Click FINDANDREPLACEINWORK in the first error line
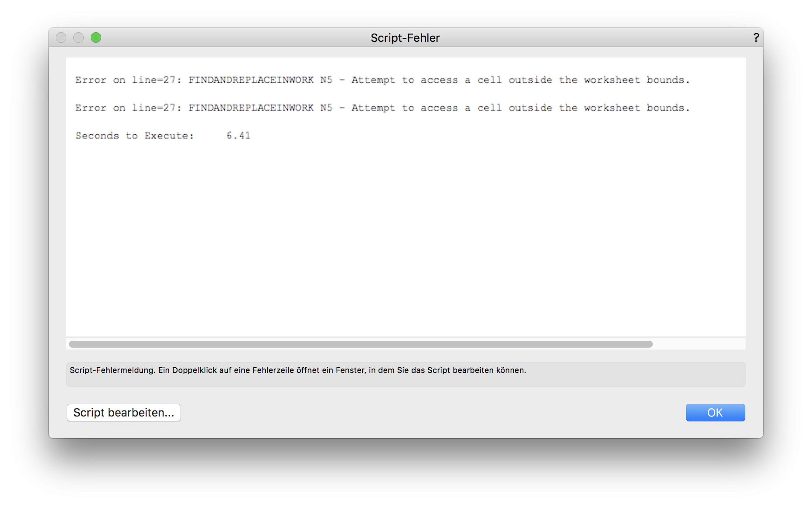 point(251,80)
